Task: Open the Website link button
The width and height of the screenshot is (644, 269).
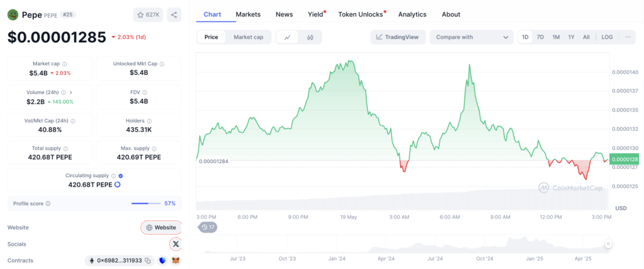Action: tap(161, 227)
